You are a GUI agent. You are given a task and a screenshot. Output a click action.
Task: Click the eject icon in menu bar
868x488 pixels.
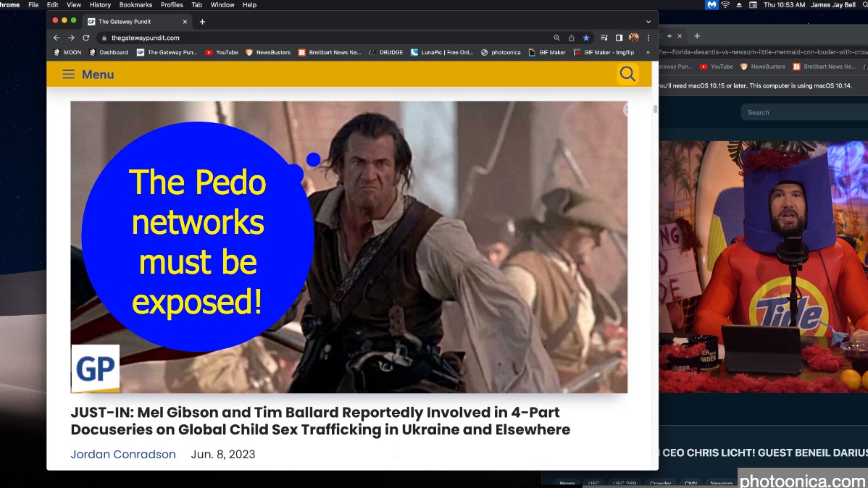click(739, 5)
